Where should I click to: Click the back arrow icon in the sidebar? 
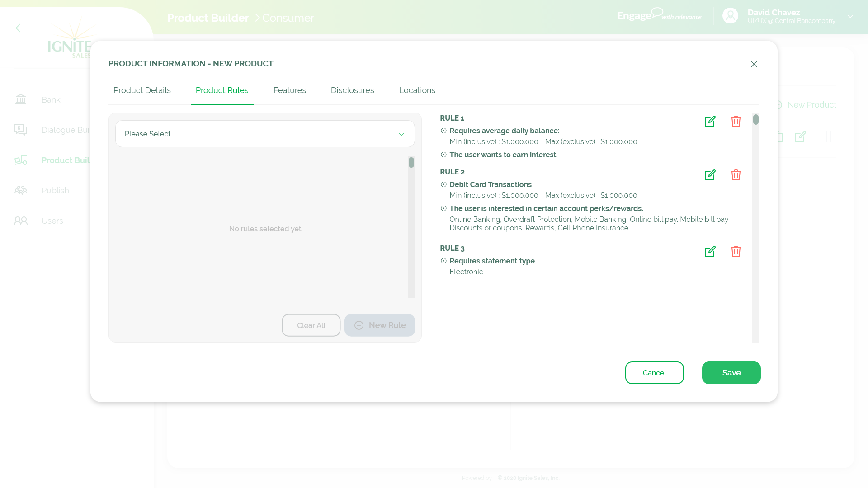click(21, 28)
